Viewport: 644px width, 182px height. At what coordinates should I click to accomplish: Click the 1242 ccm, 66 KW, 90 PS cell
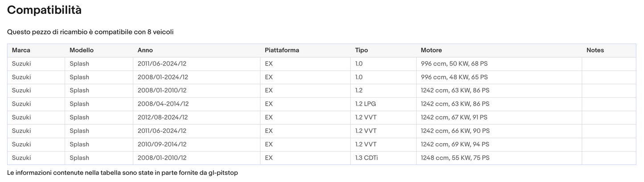point(455,131)
